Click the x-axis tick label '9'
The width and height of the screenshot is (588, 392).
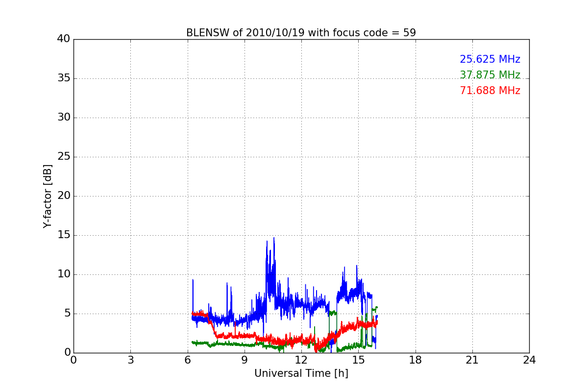click(x=245, y=360)
